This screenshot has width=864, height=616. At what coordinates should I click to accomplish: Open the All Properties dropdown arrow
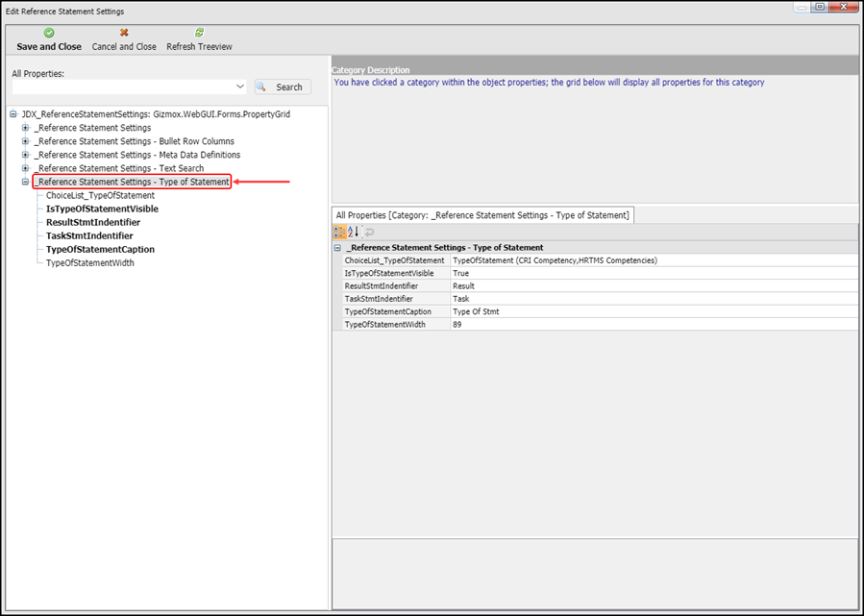[240, 86]
